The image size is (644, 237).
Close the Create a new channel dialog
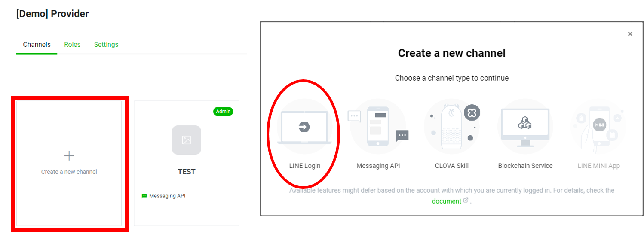coord(630,34)
